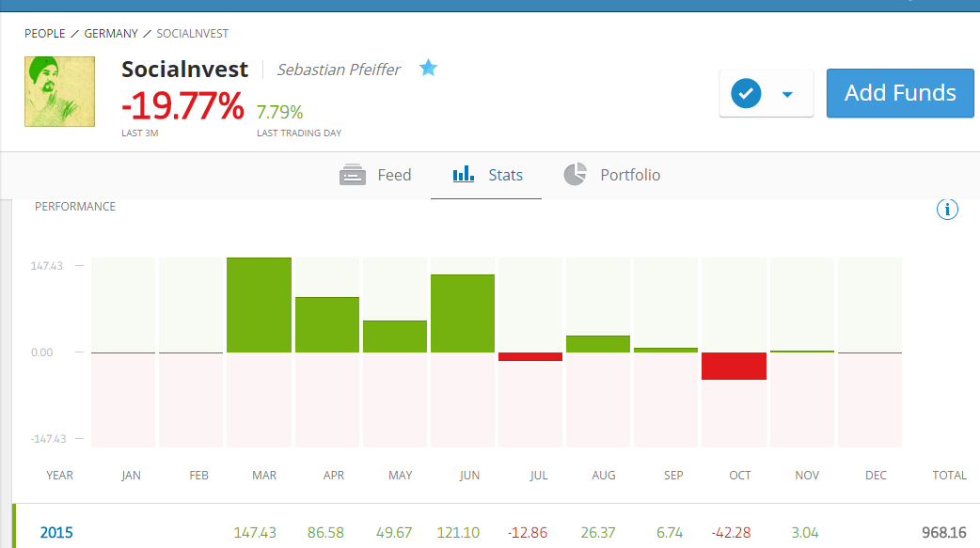Click the performance info icon
The height and width of the screenshot is (548, 980).
[947, 210]
